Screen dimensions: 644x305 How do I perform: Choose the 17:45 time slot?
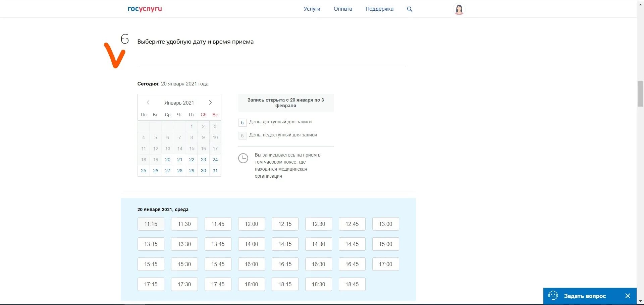(x=218, y=284)
